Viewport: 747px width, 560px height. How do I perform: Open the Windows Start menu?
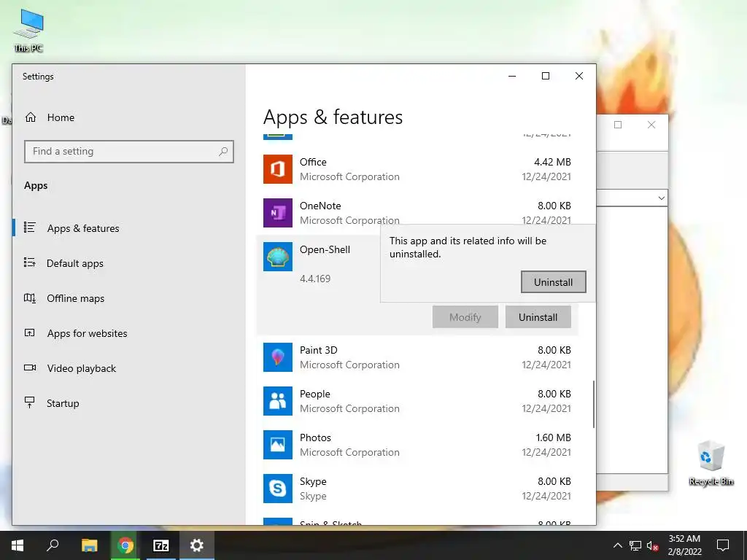tap(18, 545)
